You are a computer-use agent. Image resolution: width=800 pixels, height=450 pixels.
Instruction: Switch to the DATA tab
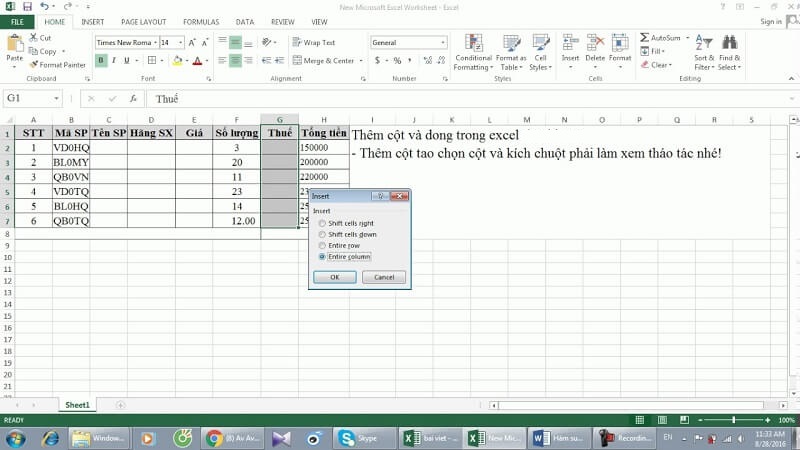click(244, 22)
